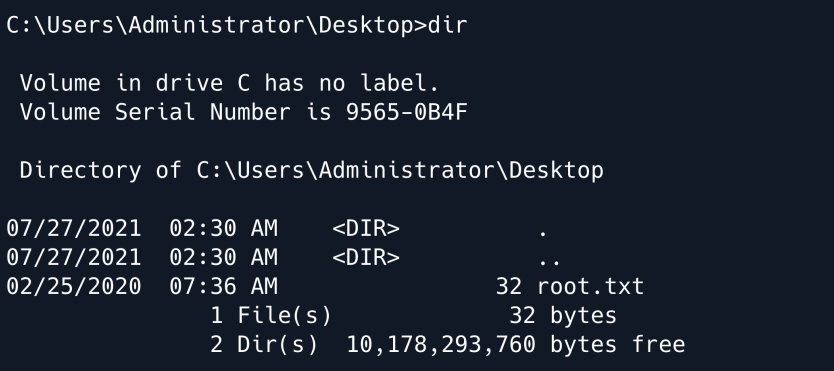The image size is (834, 371).
Task: Click the 07:36 AM timestamp
Action: [223, 286]
